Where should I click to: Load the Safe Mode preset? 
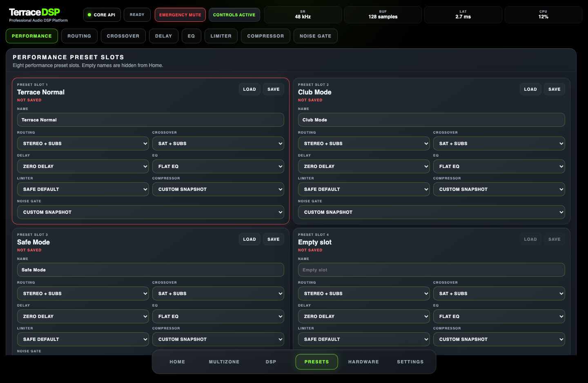[x=249, y=239]
